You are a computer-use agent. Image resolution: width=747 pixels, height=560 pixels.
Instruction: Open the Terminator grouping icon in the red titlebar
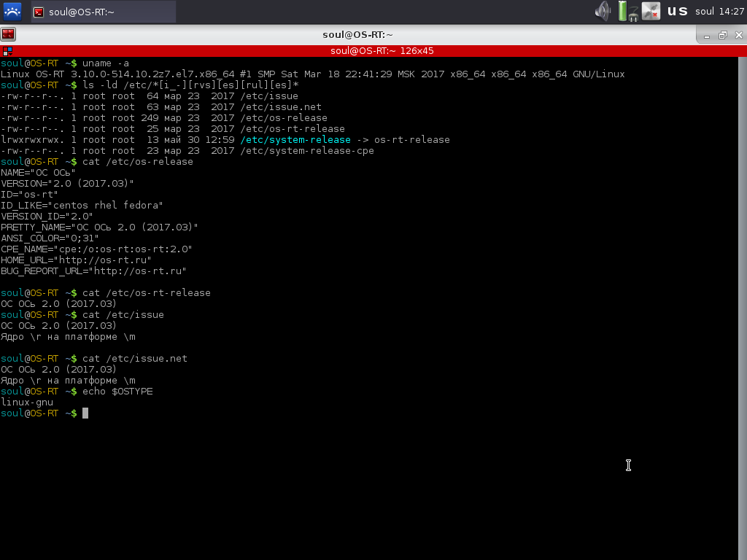pos(7,51)
